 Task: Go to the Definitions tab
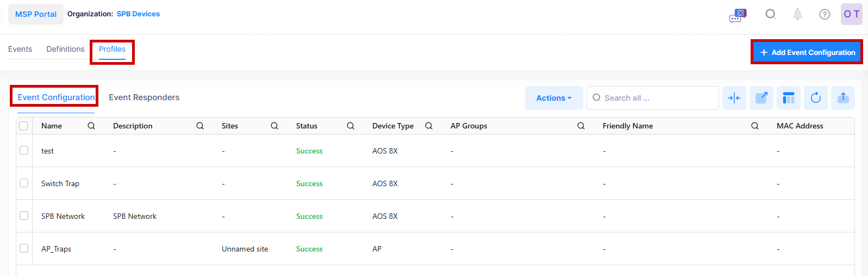tap(65, 49)
